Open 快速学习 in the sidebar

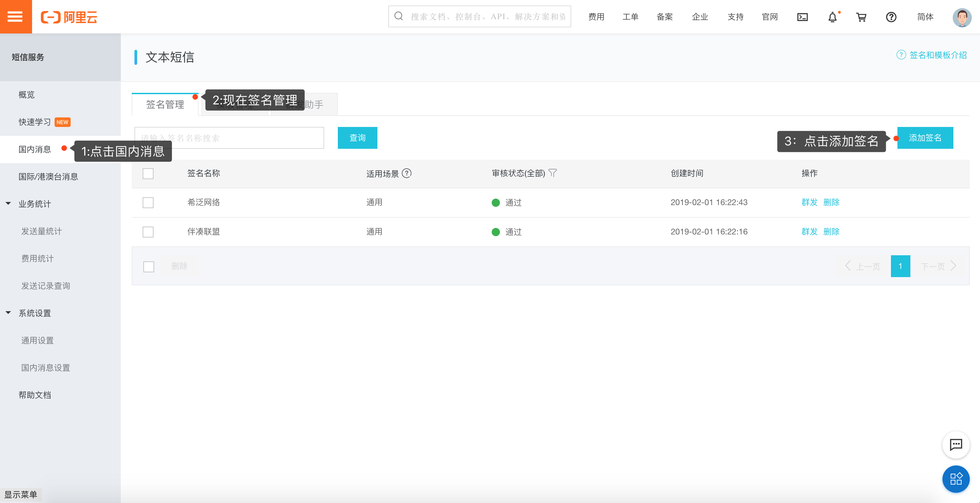34,122
